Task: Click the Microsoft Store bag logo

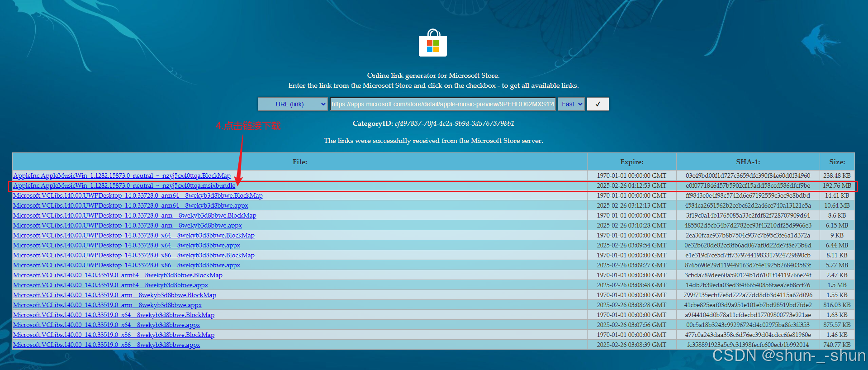Action: point(433,43)
